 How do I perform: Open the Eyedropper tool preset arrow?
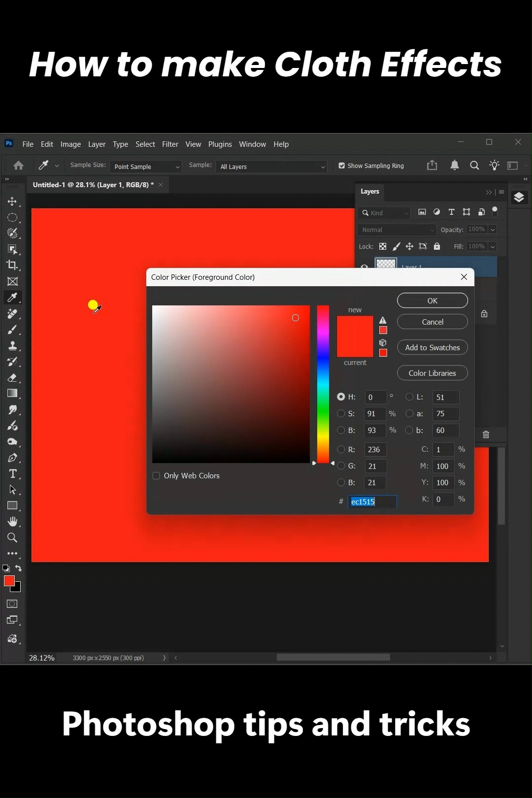57,166
